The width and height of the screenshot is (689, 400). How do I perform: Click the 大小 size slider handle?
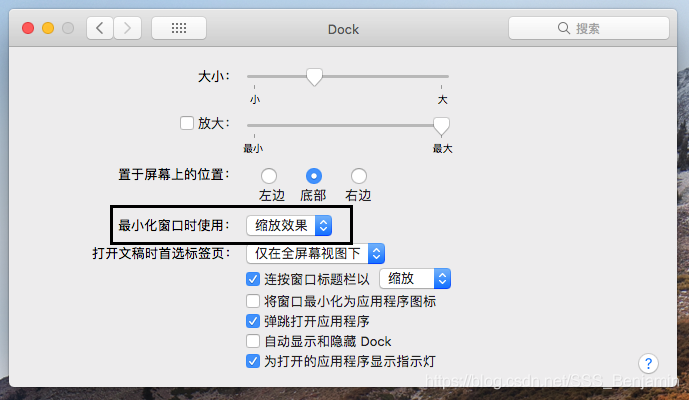point(314,76)
